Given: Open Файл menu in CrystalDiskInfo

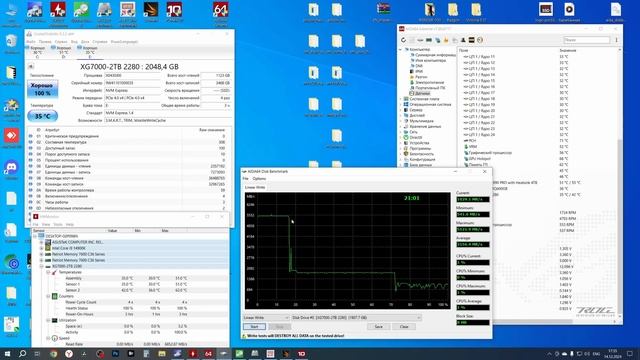Looking at the screenshot, I should [31, 42].
